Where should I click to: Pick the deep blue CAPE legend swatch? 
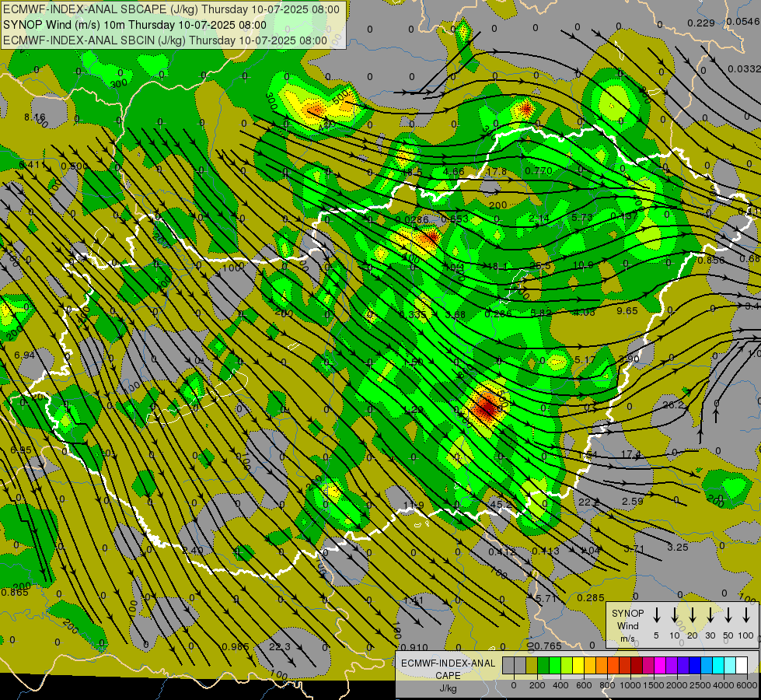tap(696, 665)
